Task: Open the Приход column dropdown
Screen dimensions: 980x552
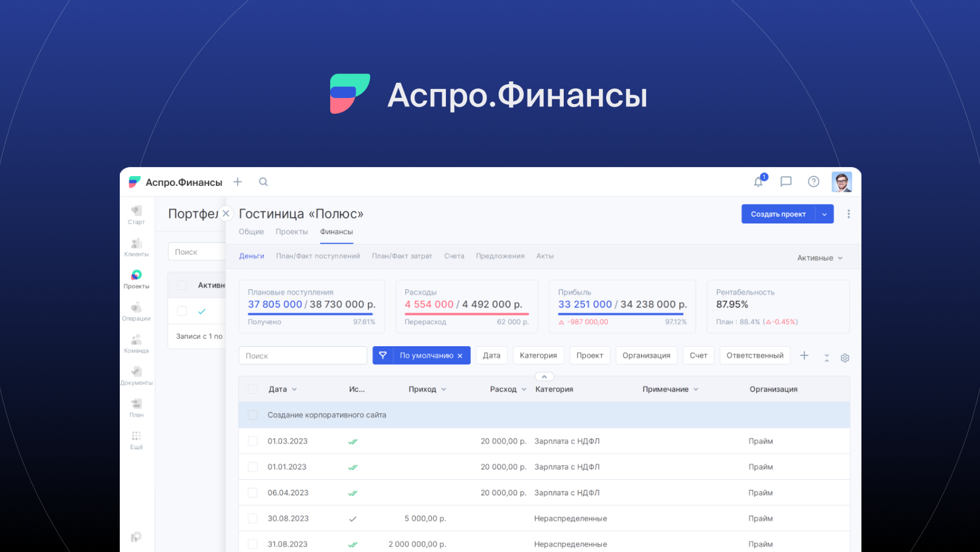Action: (x=443, y=389)
